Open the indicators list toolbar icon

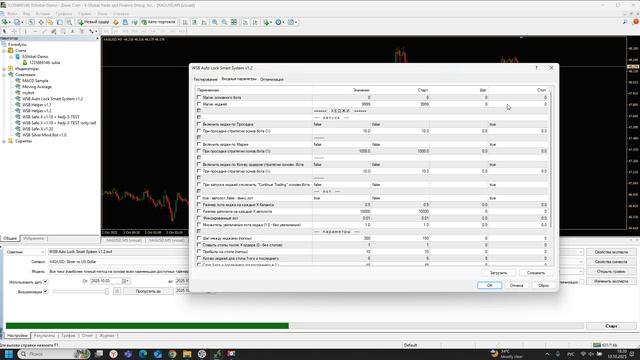tap(267, 22)
